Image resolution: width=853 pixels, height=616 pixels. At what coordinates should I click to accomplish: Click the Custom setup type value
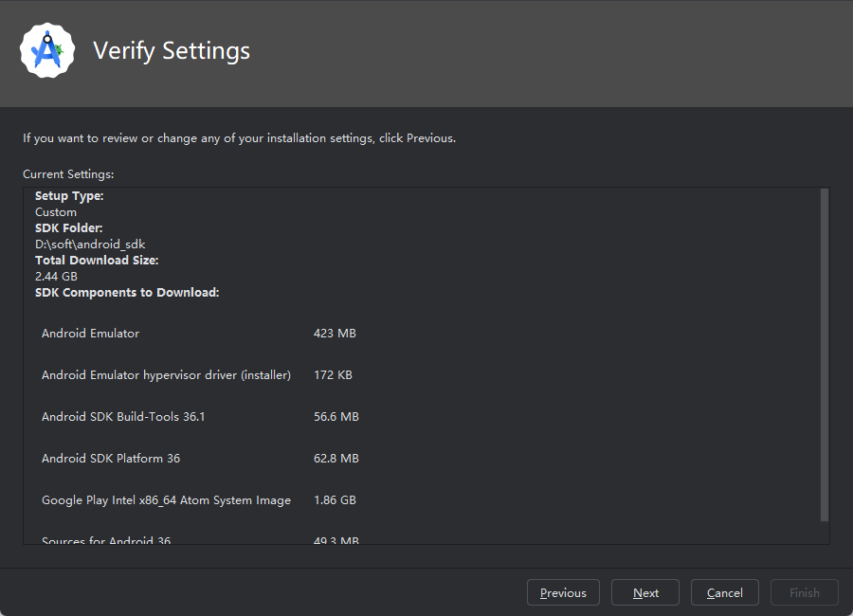[56, 212]
